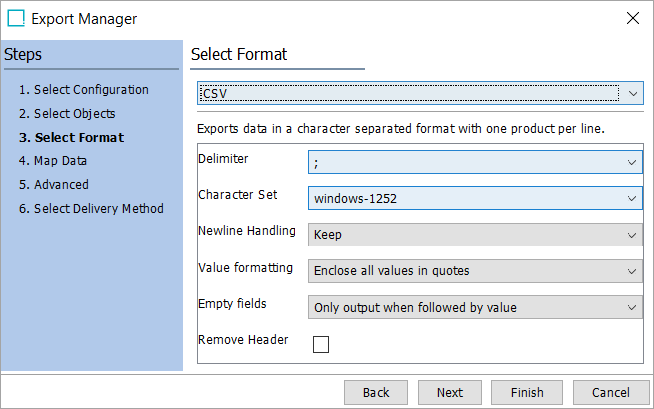This screenshot has height=409, width=654.
Task: Cancel the export wizard
Action: point(610,393)
